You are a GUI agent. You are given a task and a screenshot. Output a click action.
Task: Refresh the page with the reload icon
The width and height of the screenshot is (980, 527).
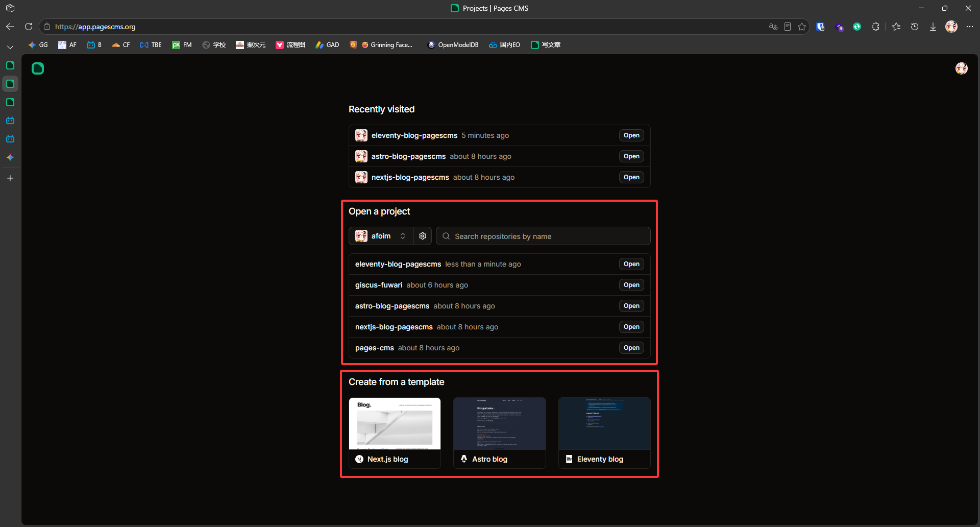click(x=29, y=27)
